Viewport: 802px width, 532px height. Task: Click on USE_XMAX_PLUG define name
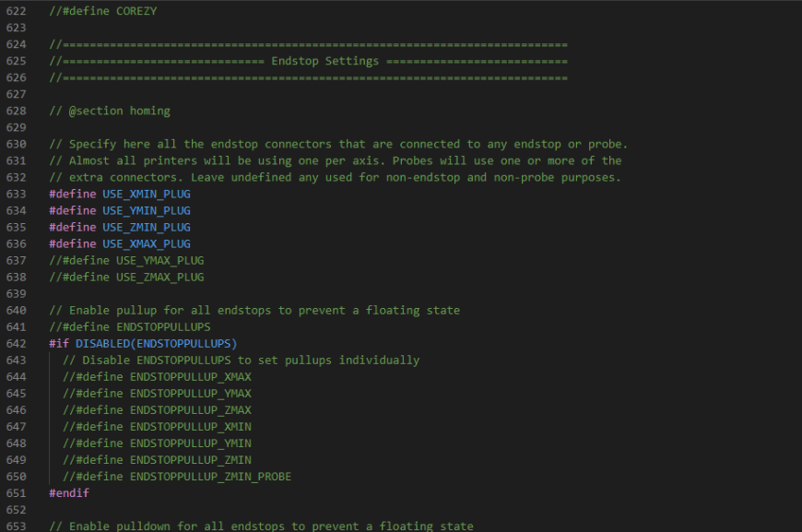click(x=146, y=243)
